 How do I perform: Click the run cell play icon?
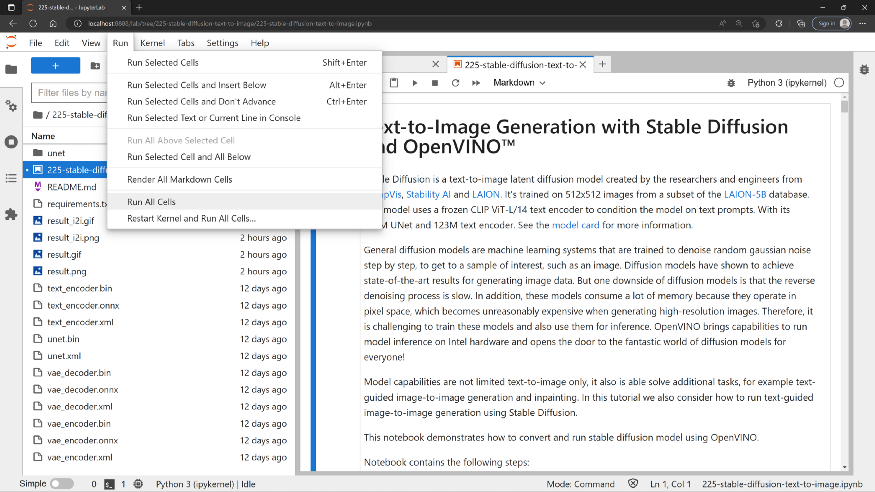[x=417, y=83]
